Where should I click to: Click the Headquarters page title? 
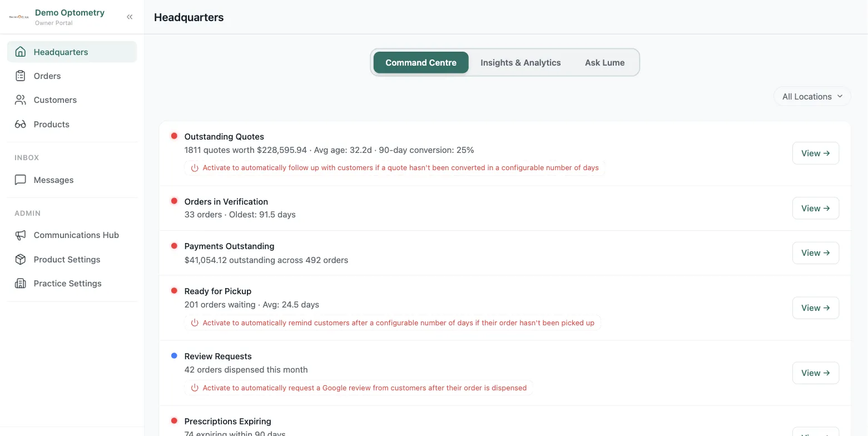click(x=189, y=17)
